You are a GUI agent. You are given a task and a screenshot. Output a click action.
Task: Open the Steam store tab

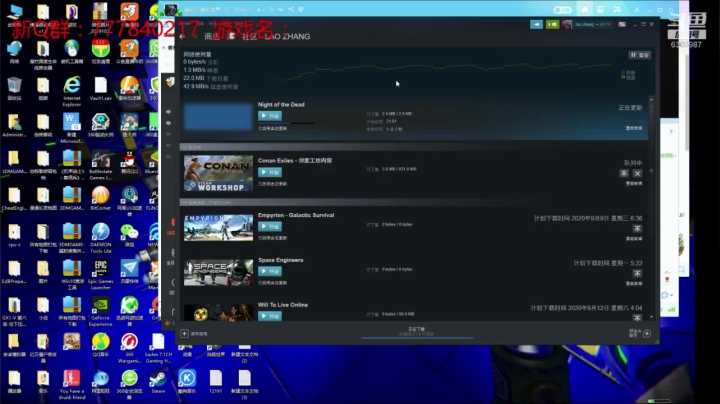point(212,36)
